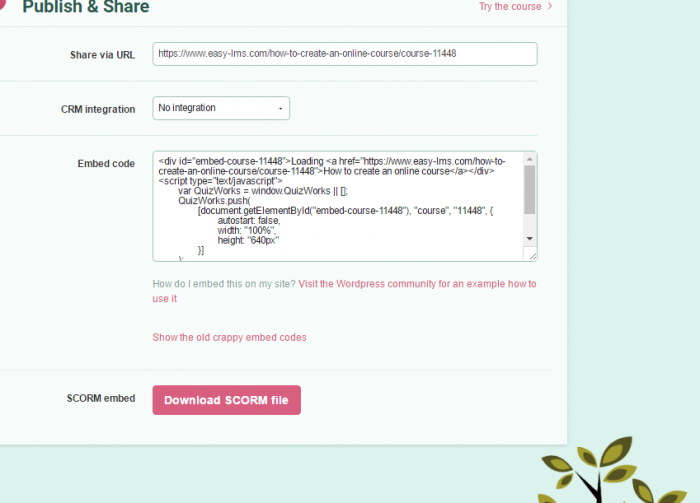Click the Share via URL field
This screenshot has height=503, width=700.
[x=345, y=54]
